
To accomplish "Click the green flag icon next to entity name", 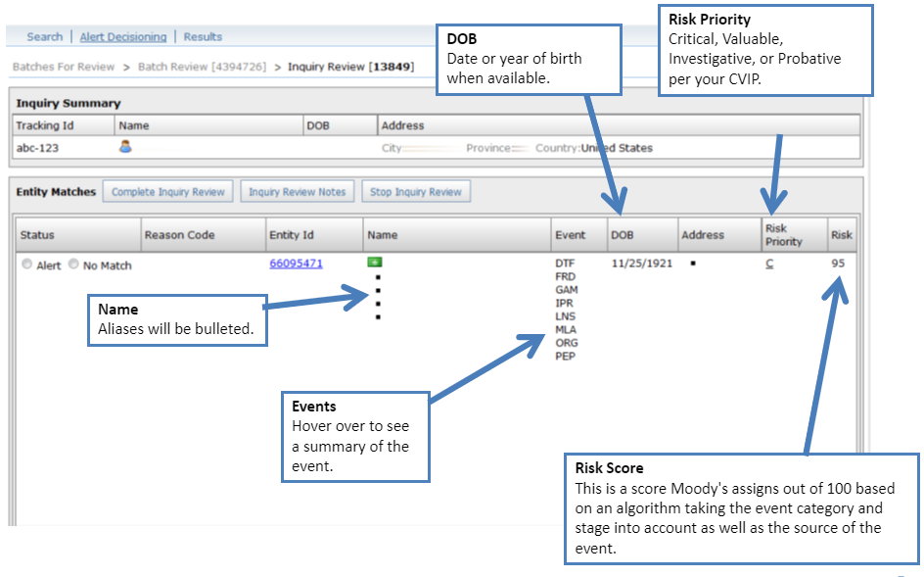I will pos(376,263).
